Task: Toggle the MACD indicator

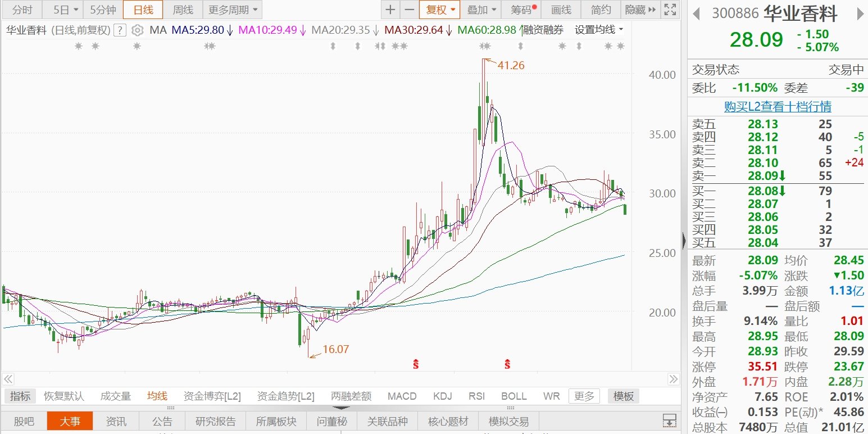Action: tap(402, 396)
